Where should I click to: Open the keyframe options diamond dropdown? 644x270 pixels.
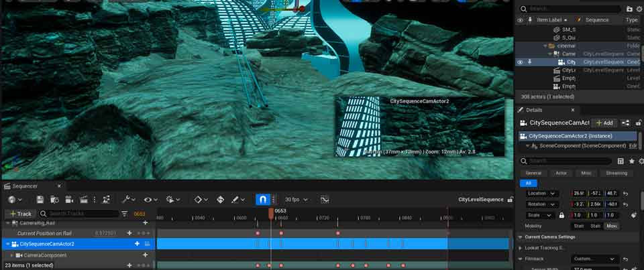[201, 200]
